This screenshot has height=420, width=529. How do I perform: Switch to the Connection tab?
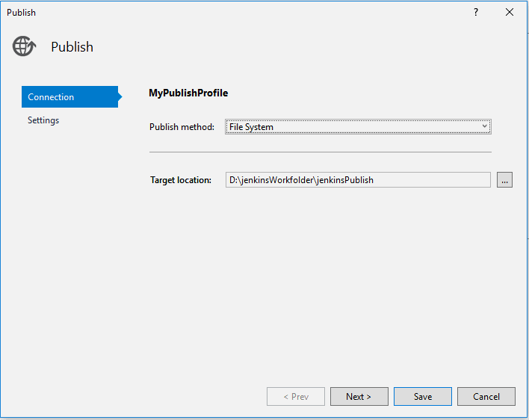click(69, 97)
